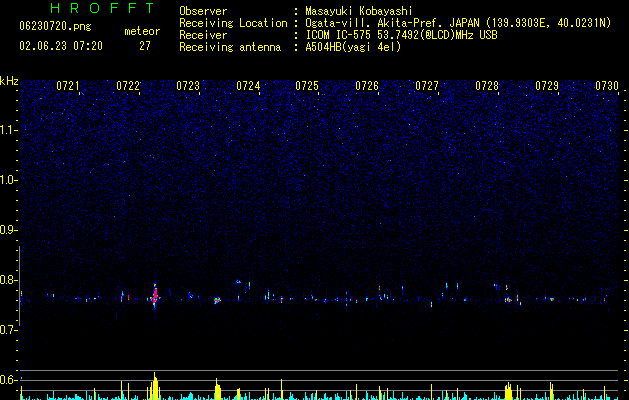
Task: Click the tallest yellow amplitude peak after 0722
Action: tap(155, 386)
